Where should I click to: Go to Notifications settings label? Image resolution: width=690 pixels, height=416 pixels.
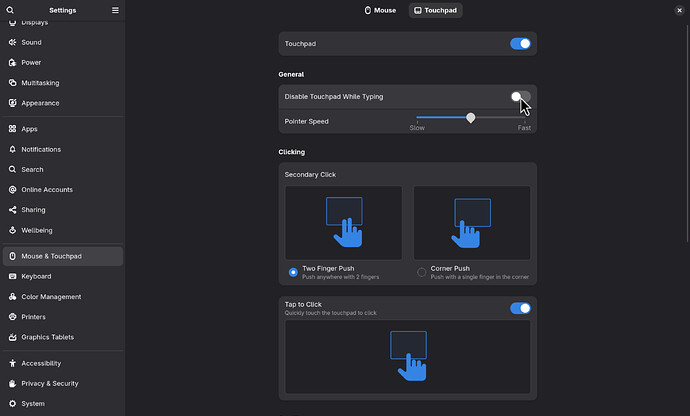pos(41,149)
